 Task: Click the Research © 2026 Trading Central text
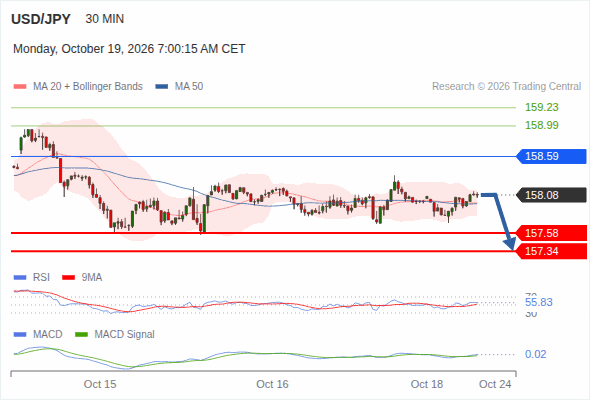506,87
